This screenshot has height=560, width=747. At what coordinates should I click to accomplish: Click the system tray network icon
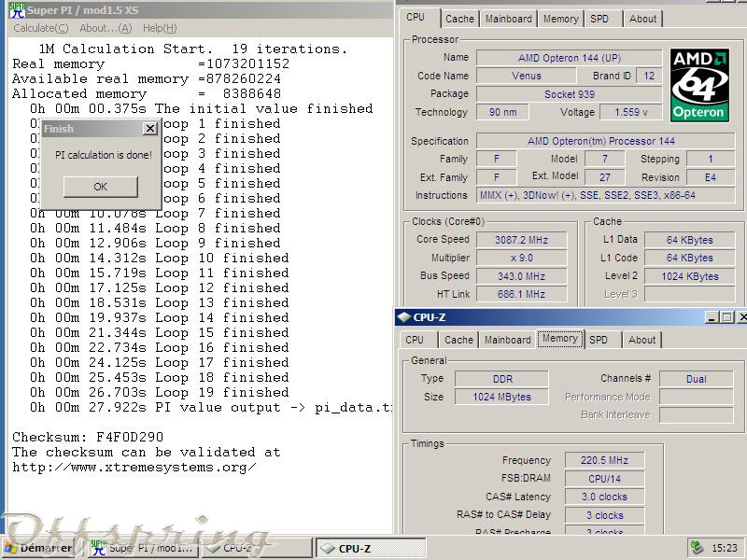pos(697,548)
